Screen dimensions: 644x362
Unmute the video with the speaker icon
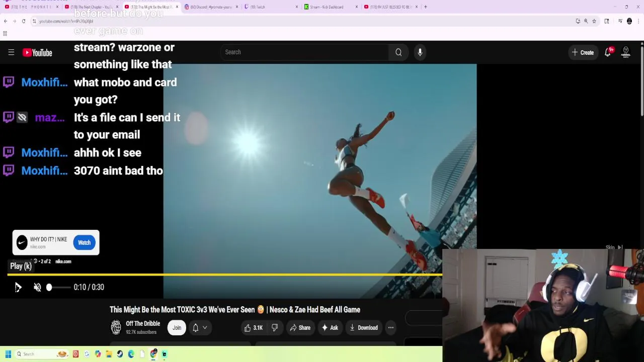(x=37, y=287)
